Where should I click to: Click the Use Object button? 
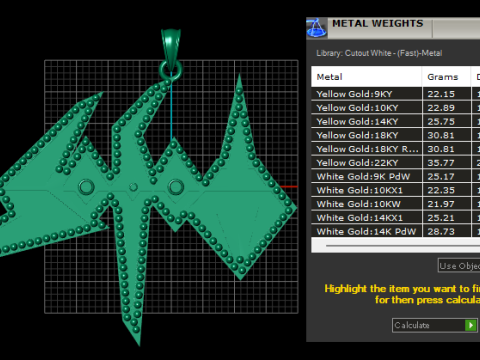coord(459,266)
